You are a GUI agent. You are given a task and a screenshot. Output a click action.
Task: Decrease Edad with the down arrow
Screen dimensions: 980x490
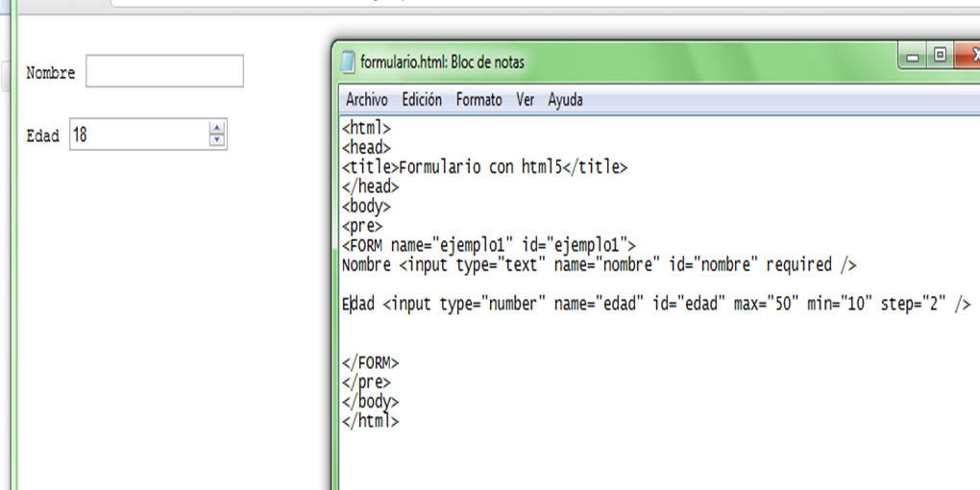pyautogui.click(x=217, y=141)
